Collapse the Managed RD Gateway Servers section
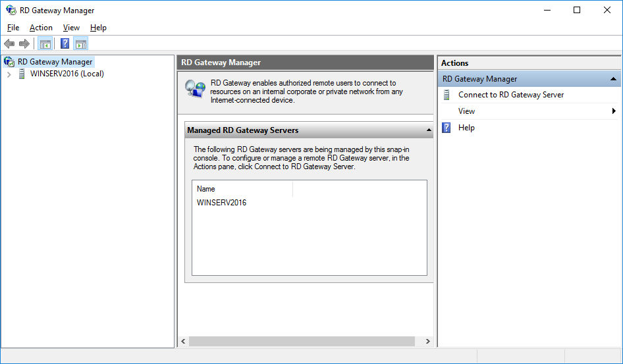 [429, 130]
